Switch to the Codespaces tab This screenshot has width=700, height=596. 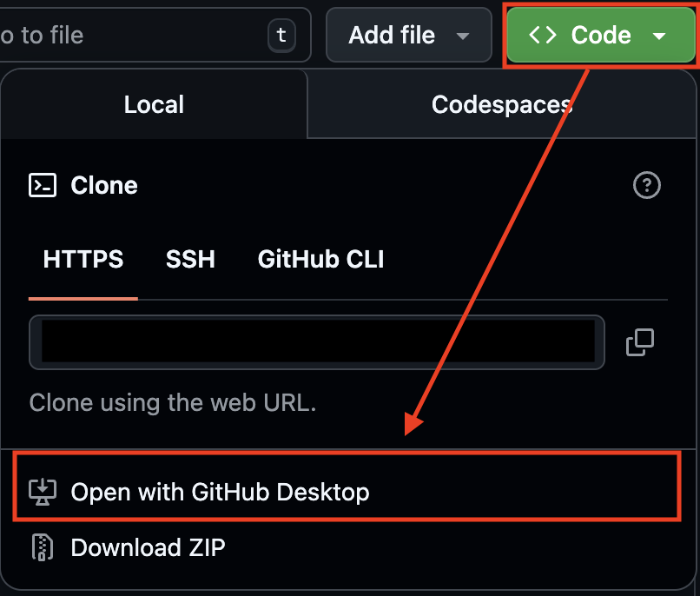[502, 105]
